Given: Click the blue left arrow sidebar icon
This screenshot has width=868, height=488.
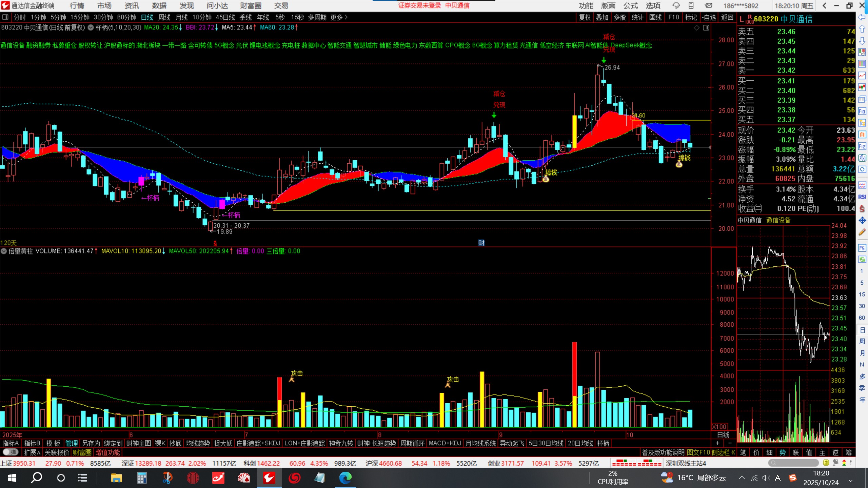Looking at the screenshot, I should pyautogui.click(x=862, y=17).
